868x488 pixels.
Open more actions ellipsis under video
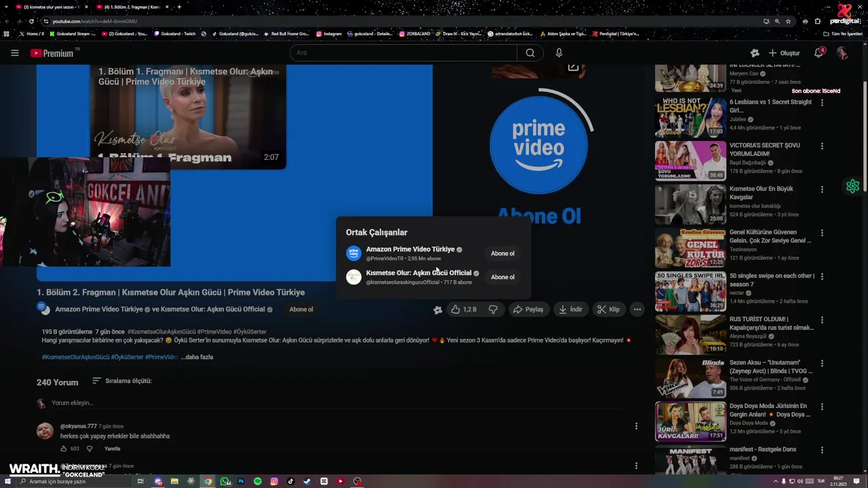point(637,309)
